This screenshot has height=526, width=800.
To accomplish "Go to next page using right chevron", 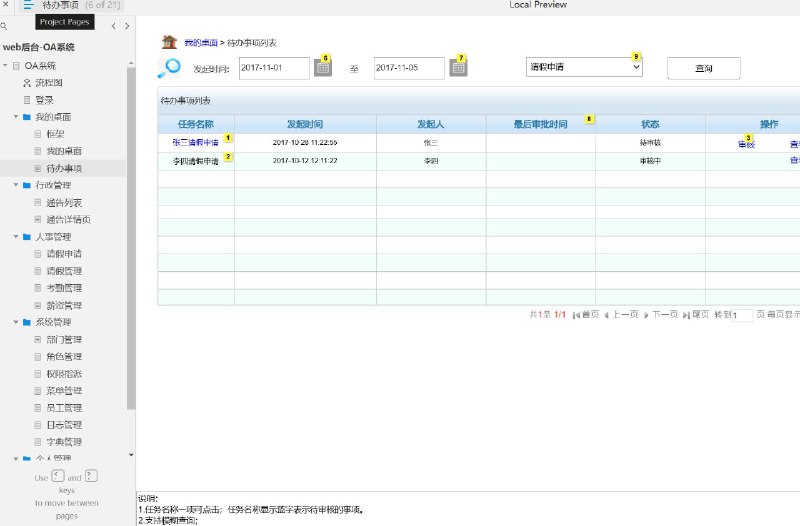I will [127, 26].
